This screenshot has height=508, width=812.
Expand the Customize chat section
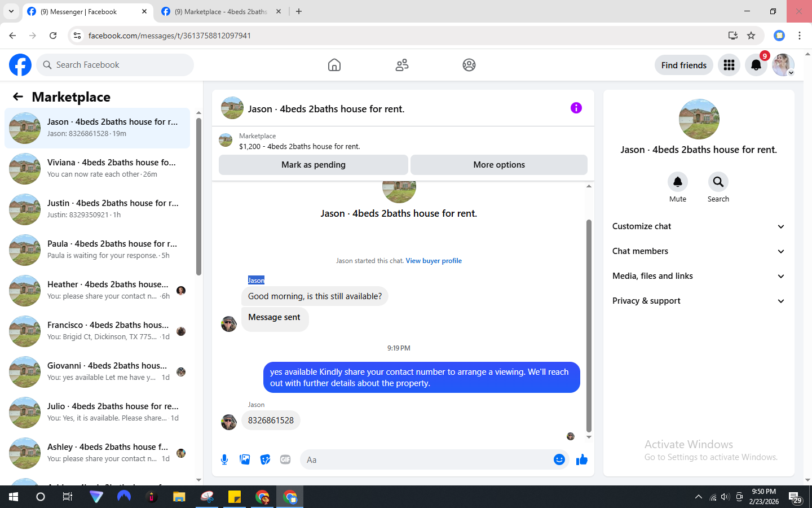(699, 226)
